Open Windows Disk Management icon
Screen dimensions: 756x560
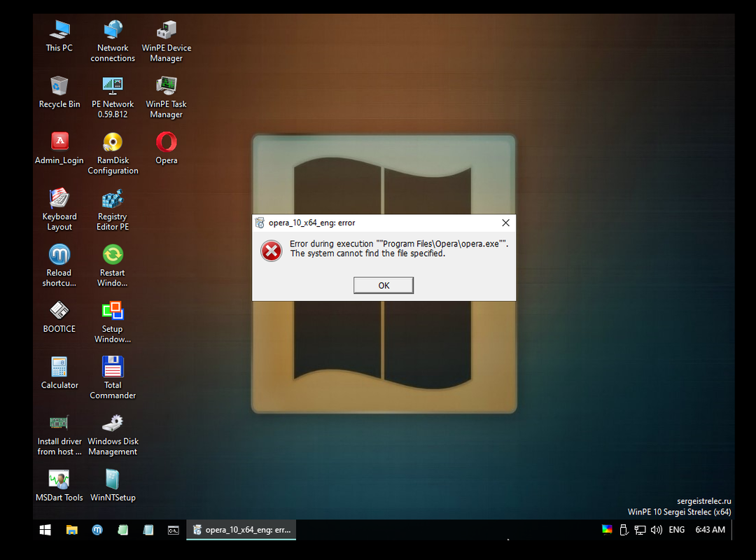[113, 434]
